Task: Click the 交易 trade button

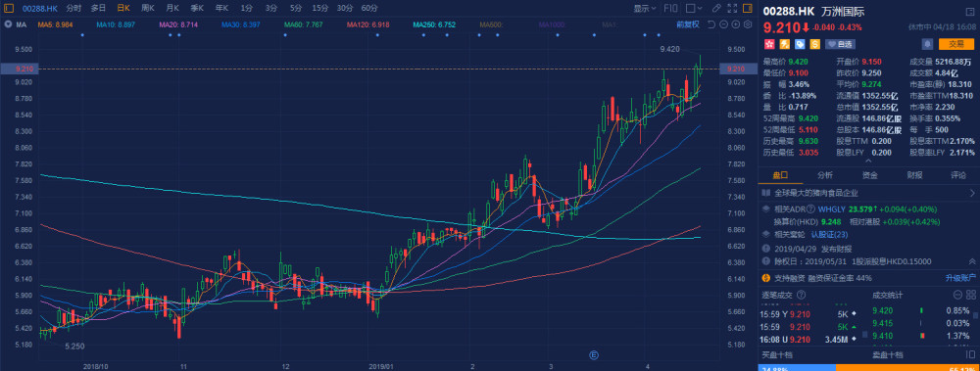Action: click(956, 44)
